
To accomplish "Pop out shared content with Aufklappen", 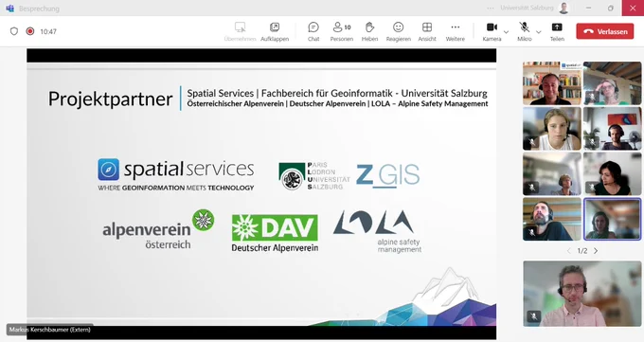I will pyautogui.click(x=275, y=31).
